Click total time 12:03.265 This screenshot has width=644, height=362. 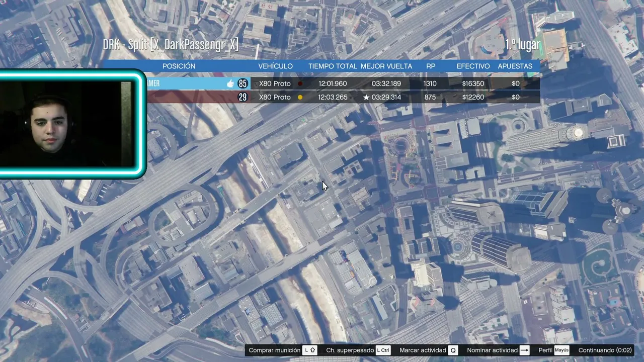tap(333, 97)
